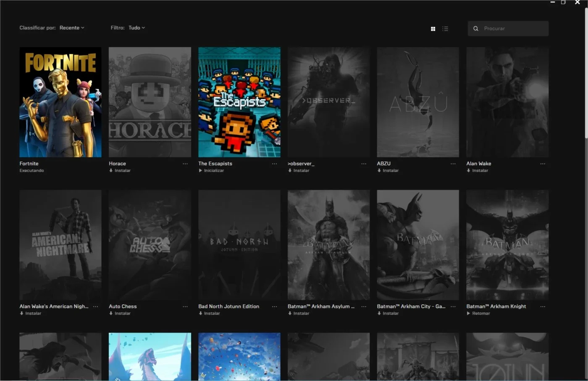The width and height of the screenshot is (588, 381).
Task: Click the Bad North Jotunn Edition title
Action: pyautogui.click(x=229, y=307)
